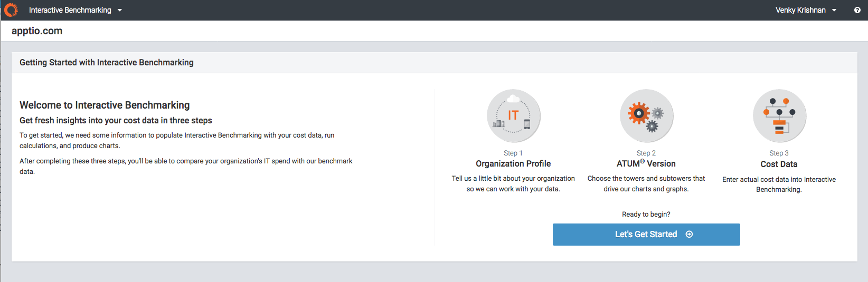Click the Let's Get Started button
868x282 pixels.
[x=646, y=235]
